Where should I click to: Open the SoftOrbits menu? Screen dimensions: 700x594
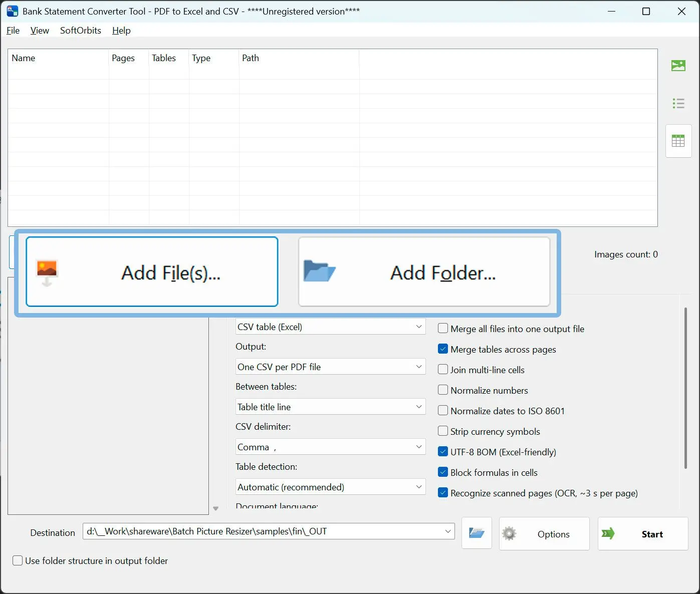pos(81,31)
